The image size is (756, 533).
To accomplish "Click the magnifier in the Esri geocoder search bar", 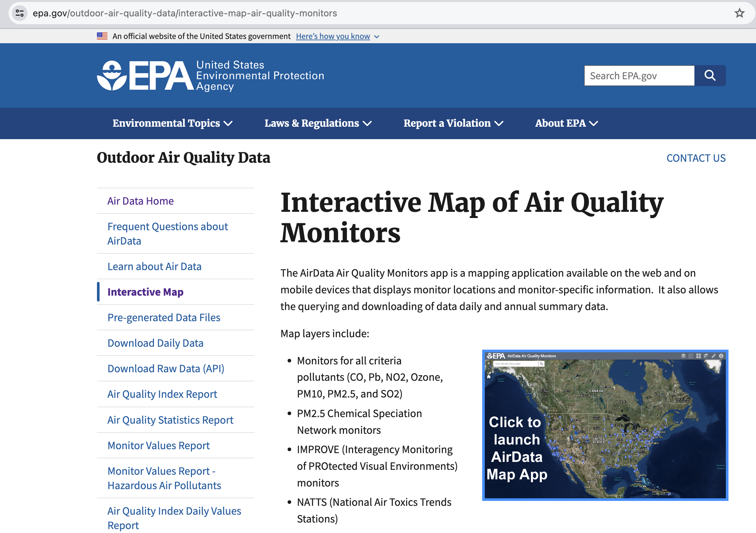I will [542, 364].
